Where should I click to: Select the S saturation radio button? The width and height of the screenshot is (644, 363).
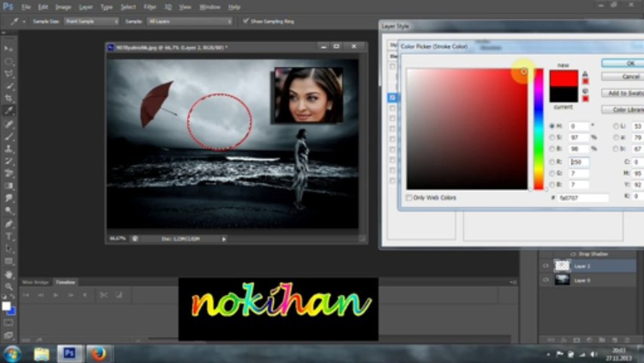[552, 137]
